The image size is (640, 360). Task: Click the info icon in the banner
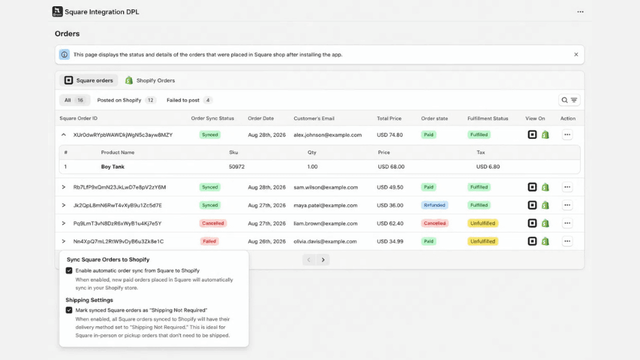click(x=64, y=54)
